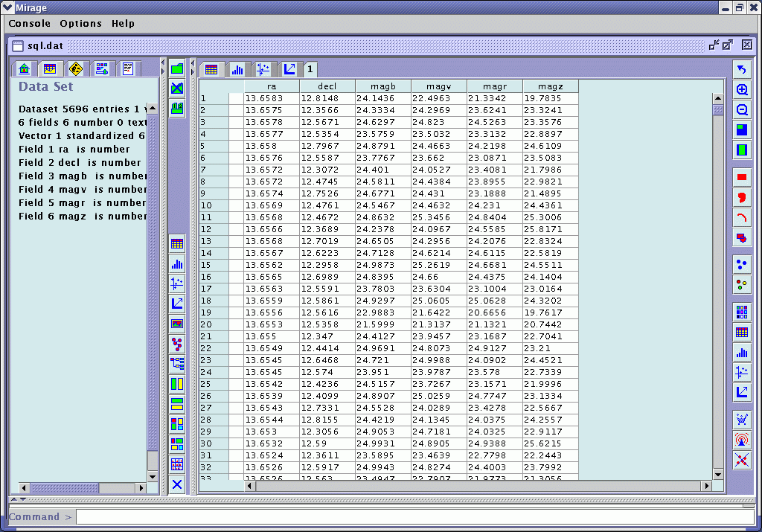Open the Help menu
This screenshot has height=532, width=762.
click(123, 24)
